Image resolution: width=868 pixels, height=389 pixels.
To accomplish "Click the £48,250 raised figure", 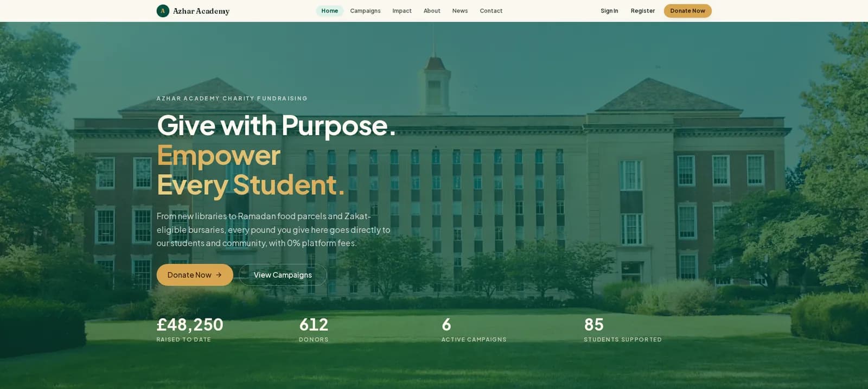I will (x=190, y=324).
